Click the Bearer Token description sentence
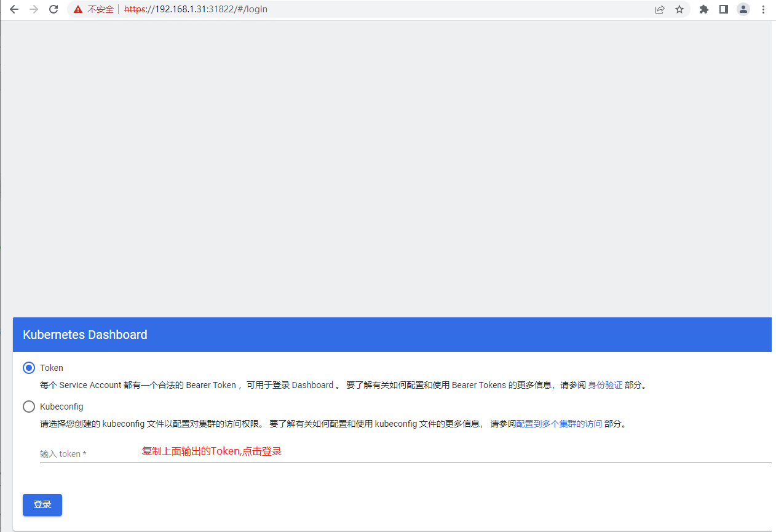The image size is (776, 532). point(343,385)
